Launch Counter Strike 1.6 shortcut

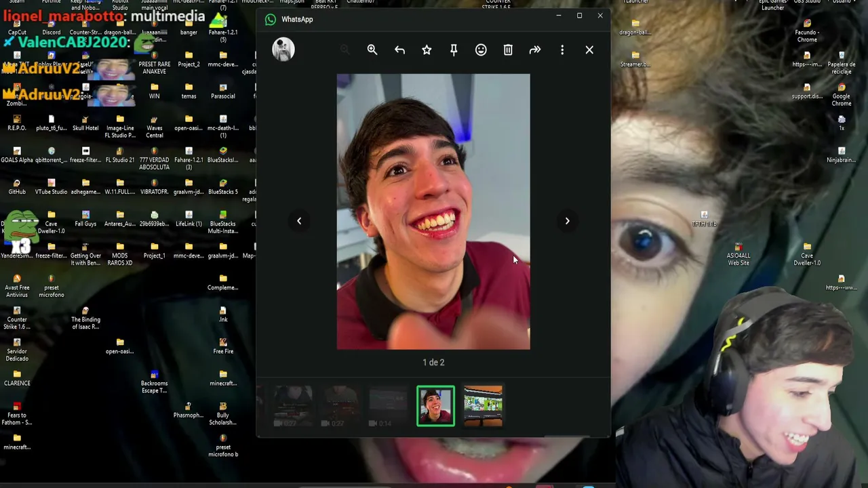[x=17, y=317]
